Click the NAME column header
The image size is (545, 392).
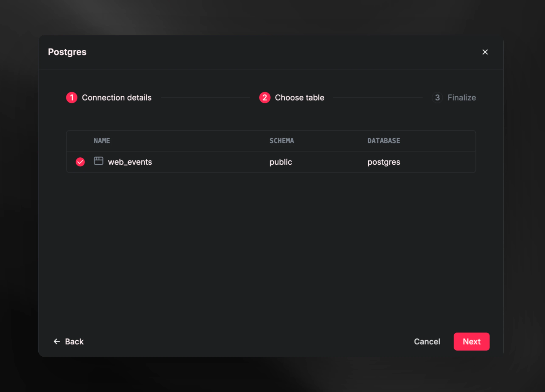coord(102,141)
